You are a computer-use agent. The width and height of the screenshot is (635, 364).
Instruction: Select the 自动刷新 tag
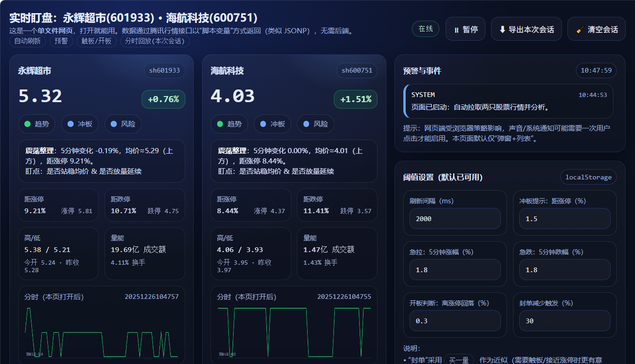pyautogui.click(x=28, y=41)
